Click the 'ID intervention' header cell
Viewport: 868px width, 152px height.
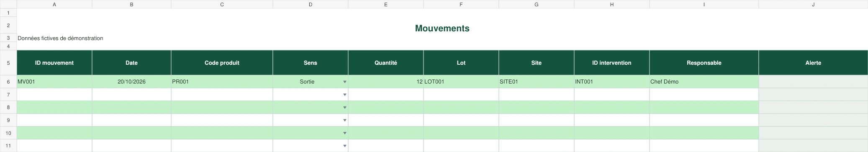pos(612,63)
